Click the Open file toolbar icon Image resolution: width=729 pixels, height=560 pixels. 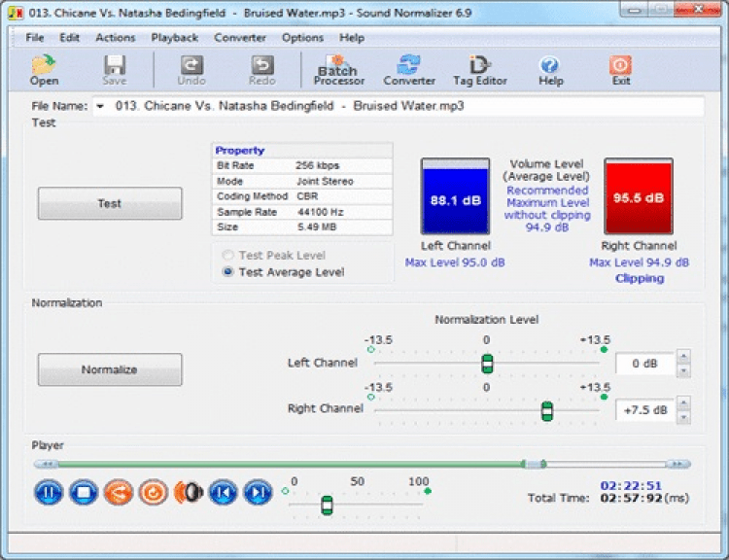click(x=44, y=69)
